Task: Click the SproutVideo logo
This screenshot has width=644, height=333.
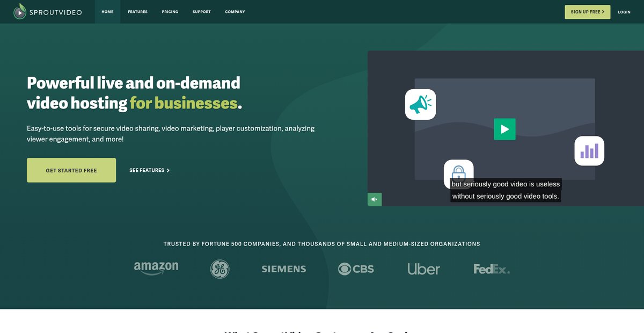Action: point(48,11)
